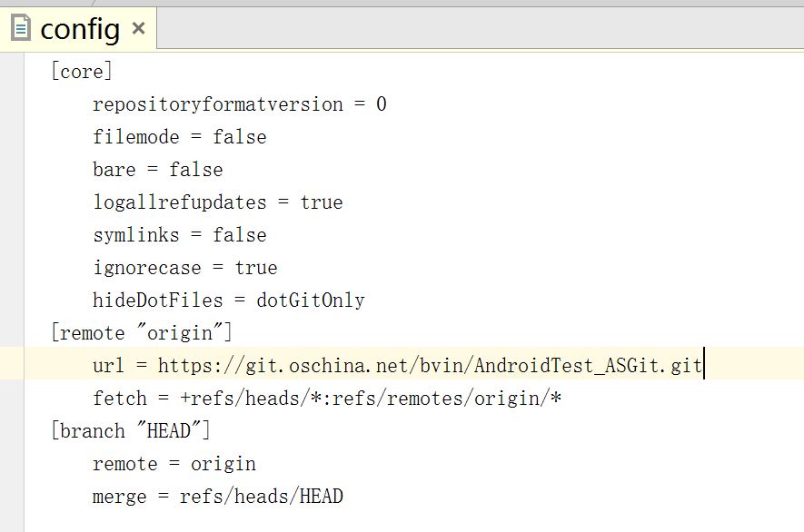The height and width of the screenshot is (532, 804).
Task: Click the remote = origin line
Action: point(174,464)
